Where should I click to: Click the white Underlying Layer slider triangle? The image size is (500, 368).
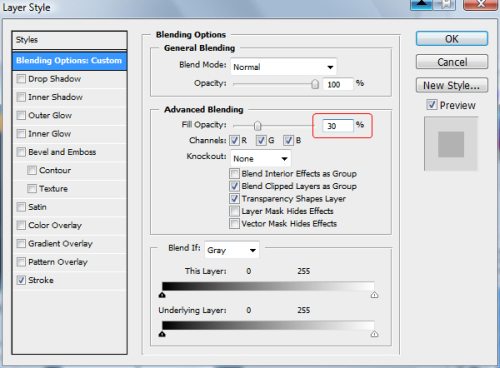pos(374,334)
